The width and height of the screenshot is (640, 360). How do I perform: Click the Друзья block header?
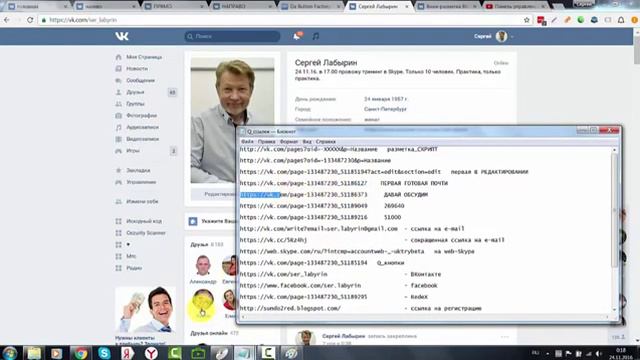199,244
